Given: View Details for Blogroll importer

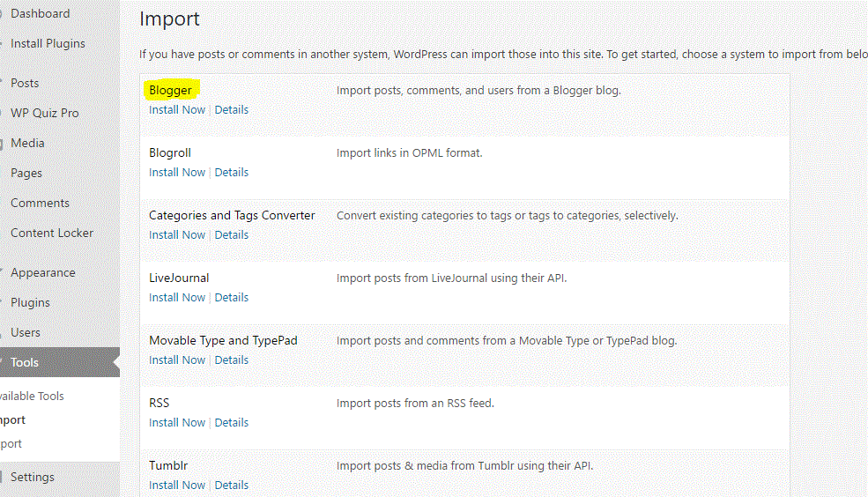Looking at the screenshot, I should pos(232,172).
